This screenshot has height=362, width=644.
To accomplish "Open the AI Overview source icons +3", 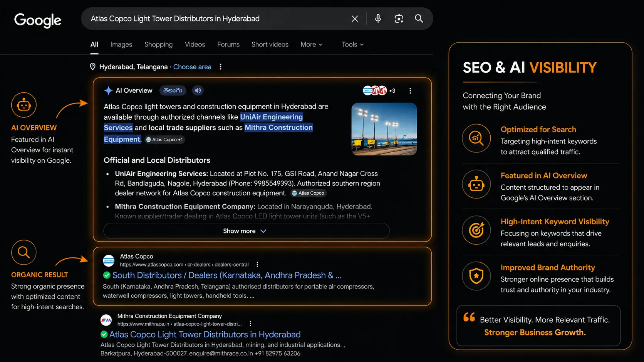I will click(379, 91).
